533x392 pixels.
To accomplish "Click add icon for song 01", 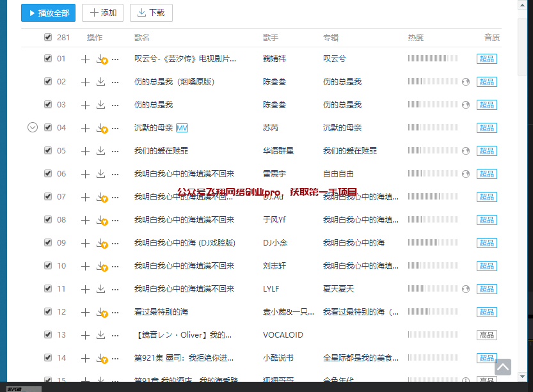I will (x=85, y=59).
